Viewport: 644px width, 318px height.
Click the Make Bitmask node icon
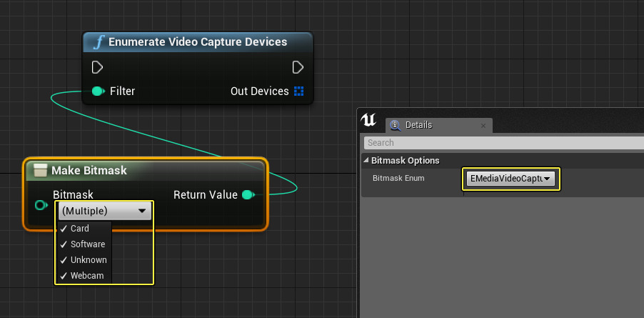point(41,170)
